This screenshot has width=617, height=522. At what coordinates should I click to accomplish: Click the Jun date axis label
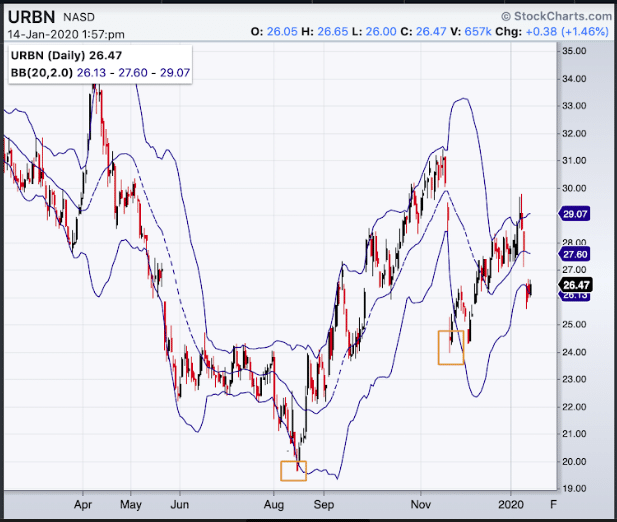(x=179, y=505)
